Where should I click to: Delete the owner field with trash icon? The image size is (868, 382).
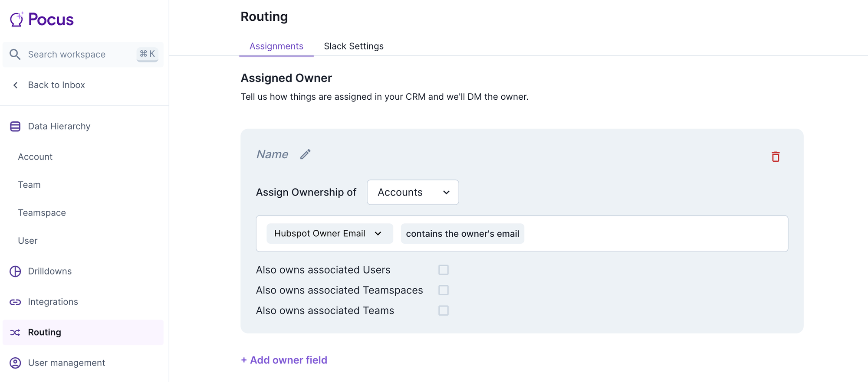point(775,157)
